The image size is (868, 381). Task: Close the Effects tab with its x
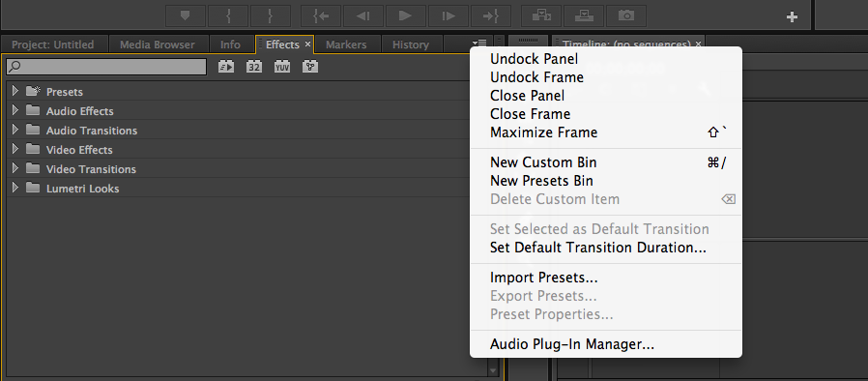[x=307, y=44]
